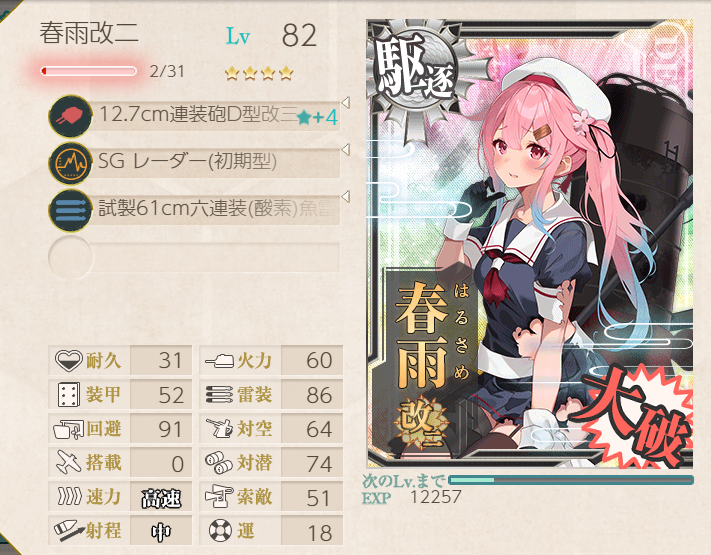The width and height of the screenshot is (711, 555).
Task: Expand the arrow beside SG レーダー(初期型)
Action: point(346,149)
